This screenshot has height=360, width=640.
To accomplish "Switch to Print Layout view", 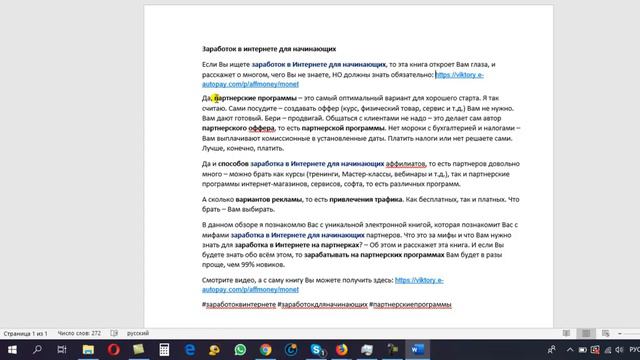I will coord(586,333).
